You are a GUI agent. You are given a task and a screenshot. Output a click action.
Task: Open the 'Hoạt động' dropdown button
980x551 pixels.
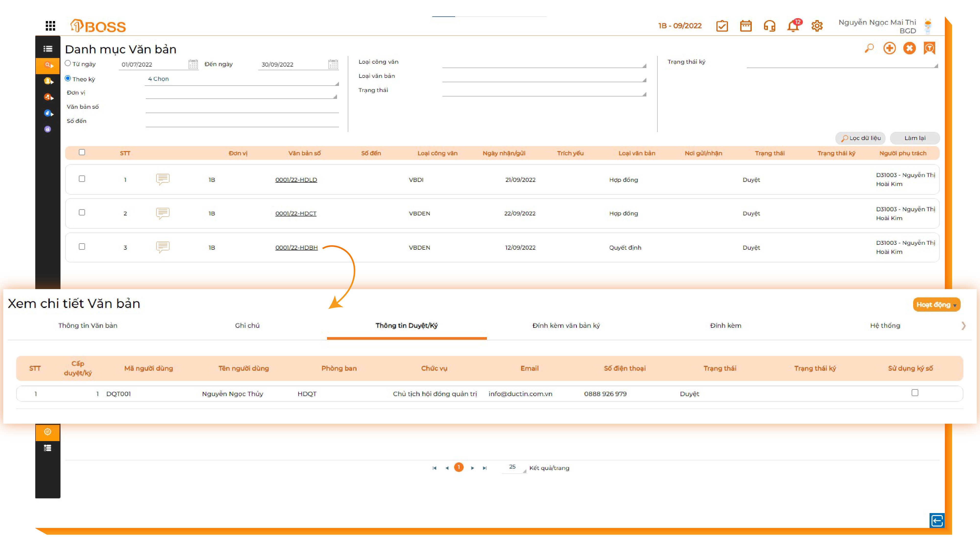tap(936, 305)
